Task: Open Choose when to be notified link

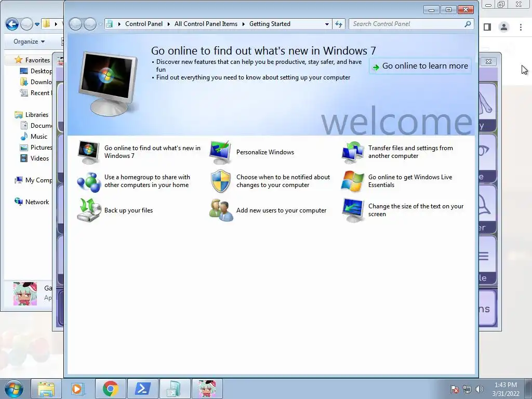Action: pyautogui.click(x=283, y=181)
